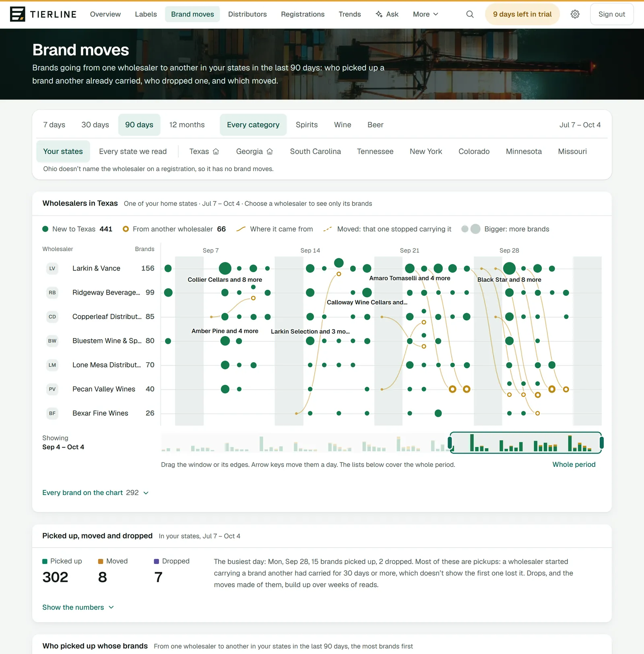Open the Overview tab
Screen dimensions: 644x654
pyautogui.click(x=105, y=14)
